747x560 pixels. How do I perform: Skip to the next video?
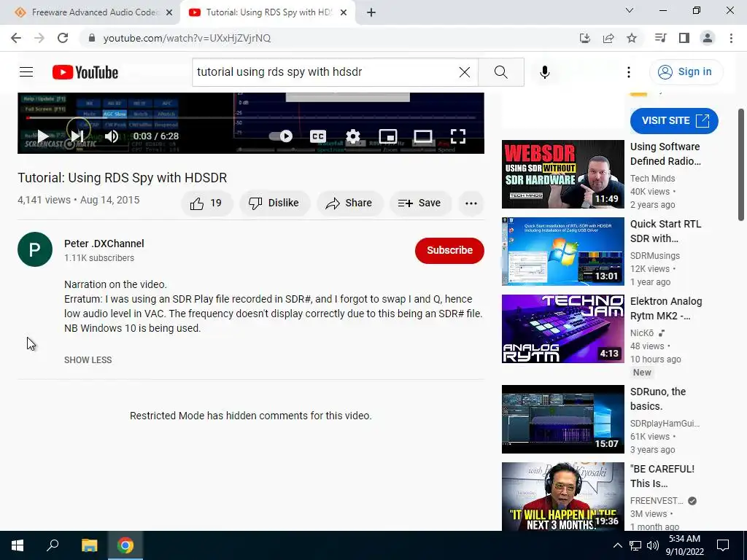(x=77, y=136)
